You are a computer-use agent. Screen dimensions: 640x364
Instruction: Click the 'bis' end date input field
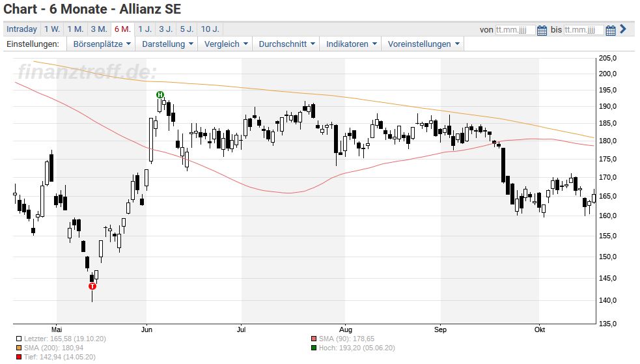point(583,30)
